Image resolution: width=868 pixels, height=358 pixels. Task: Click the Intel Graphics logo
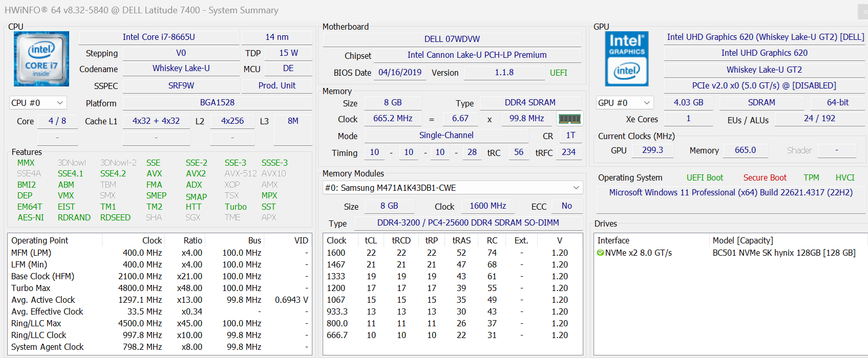[x=627, y=59]
